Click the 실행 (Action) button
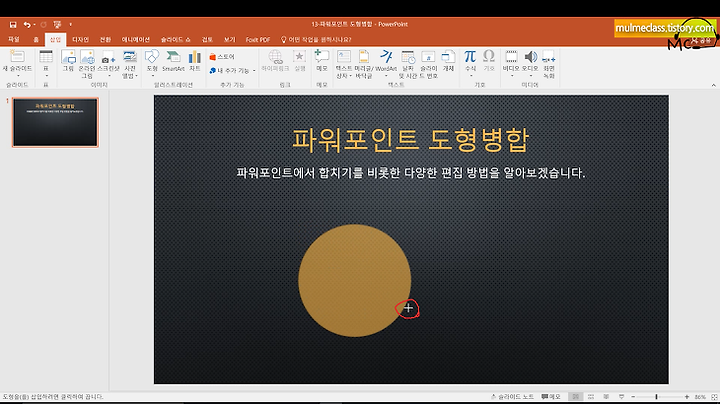 pyautogui.click(x=299, y=62)
